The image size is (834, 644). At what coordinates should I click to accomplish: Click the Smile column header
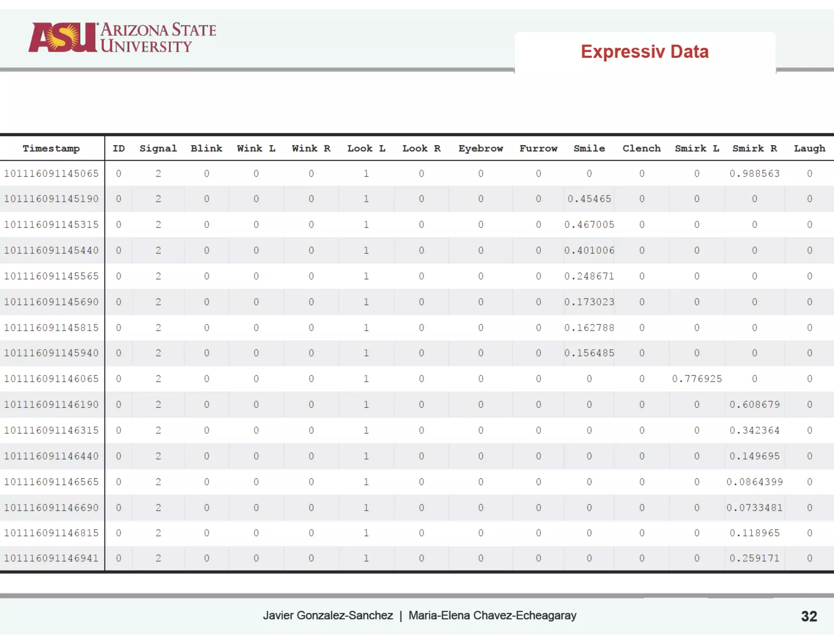[589, 149]
